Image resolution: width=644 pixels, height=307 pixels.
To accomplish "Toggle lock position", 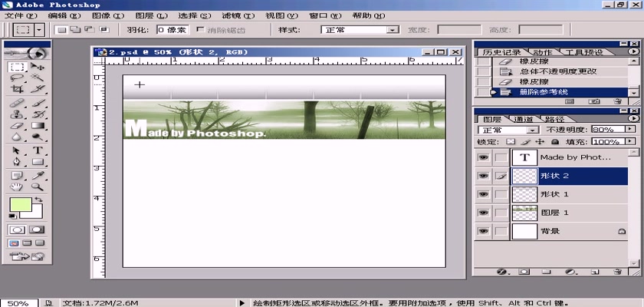I will (x=540, y=141).
